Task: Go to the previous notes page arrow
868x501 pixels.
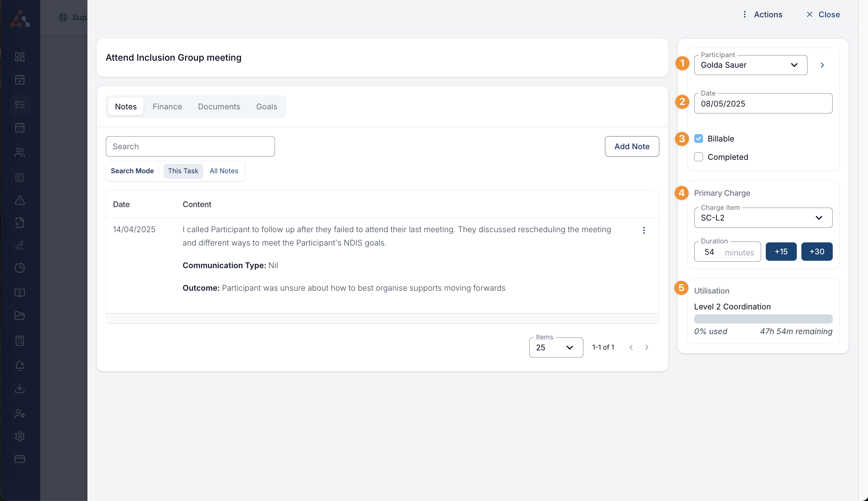Action: [631, 348]
